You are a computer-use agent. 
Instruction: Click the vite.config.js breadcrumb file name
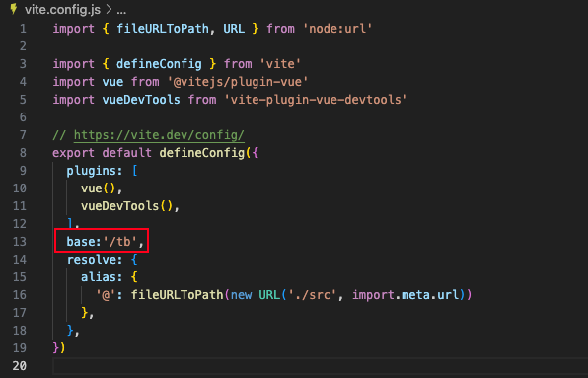[62, 10]
